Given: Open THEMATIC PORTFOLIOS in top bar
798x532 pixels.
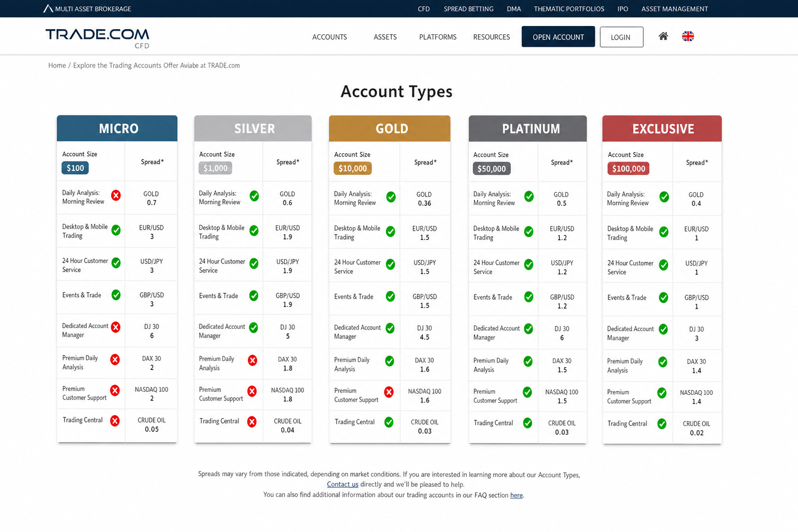Looking at the screenshot, I should (569, 9).
